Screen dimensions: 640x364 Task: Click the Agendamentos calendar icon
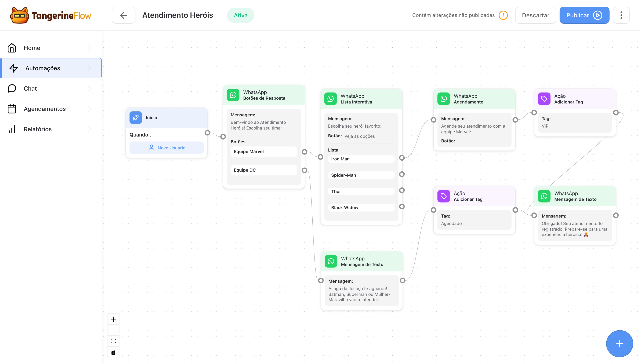point(12,109)
